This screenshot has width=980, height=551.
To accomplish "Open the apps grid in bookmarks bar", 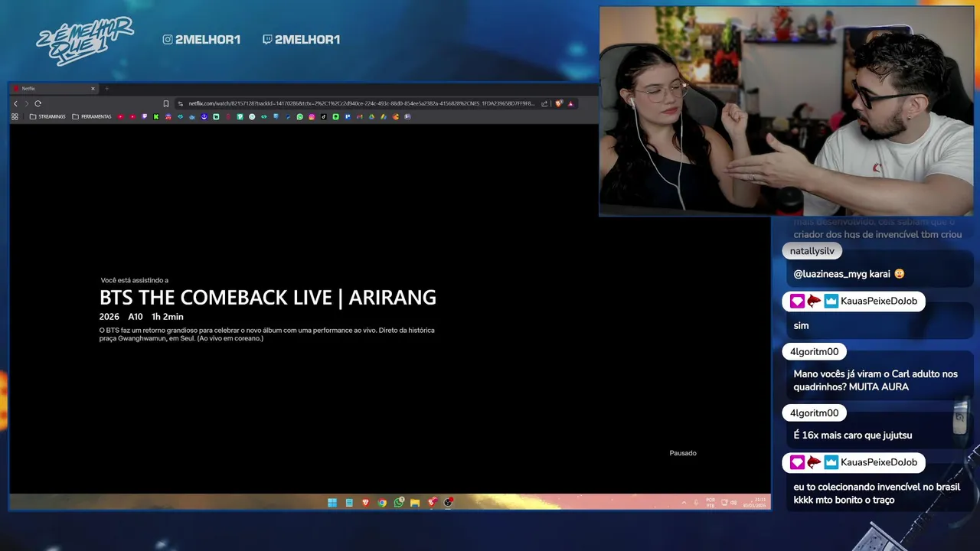I will pyautogui.click(x=15, y=116).
